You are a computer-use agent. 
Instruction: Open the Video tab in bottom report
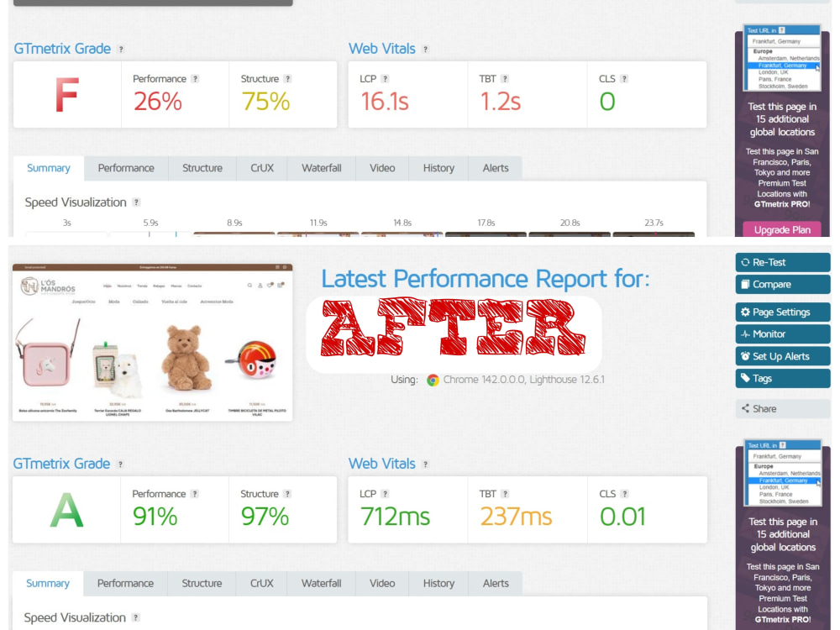382,584
